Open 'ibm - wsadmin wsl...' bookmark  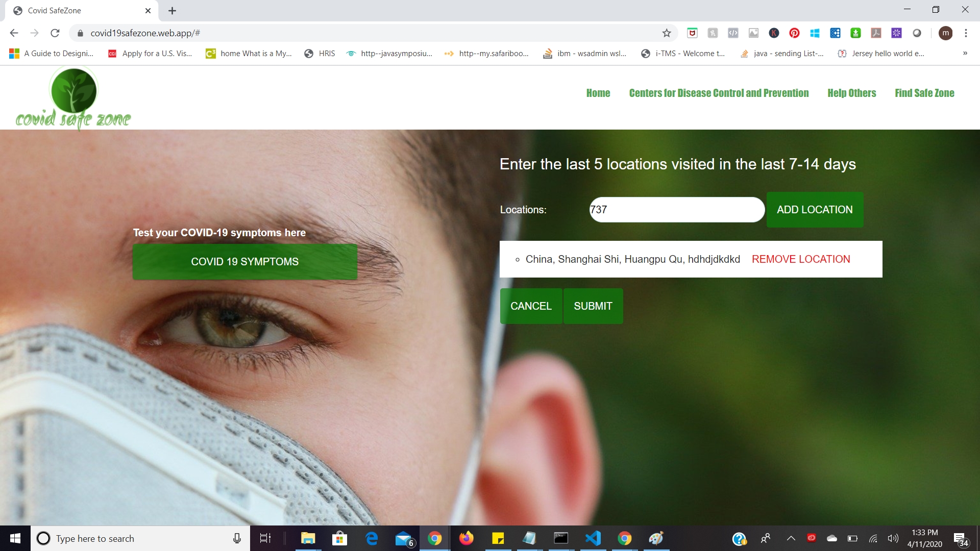585,53
